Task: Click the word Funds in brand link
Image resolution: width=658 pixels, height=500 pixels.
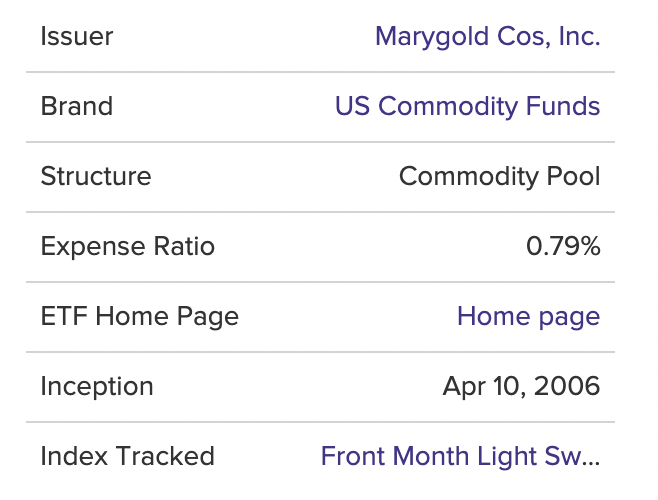Action: coord(563,106)
